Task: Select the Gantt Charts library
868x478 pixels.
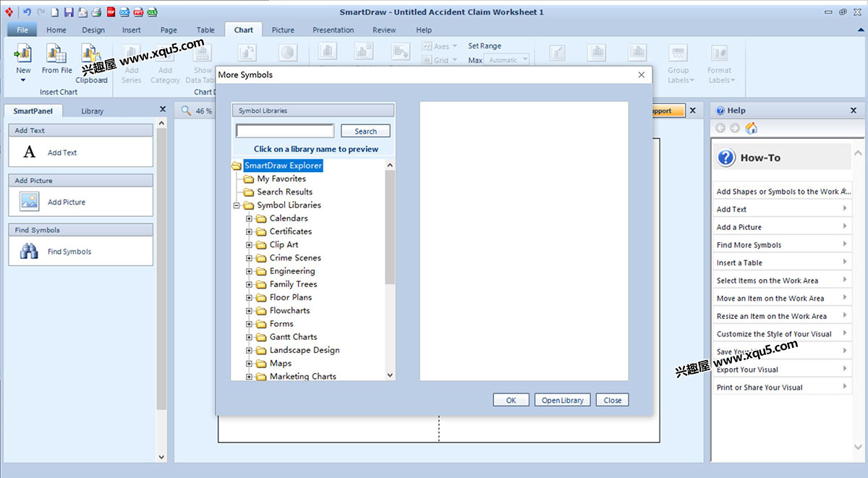Action: tap(293, 337)
